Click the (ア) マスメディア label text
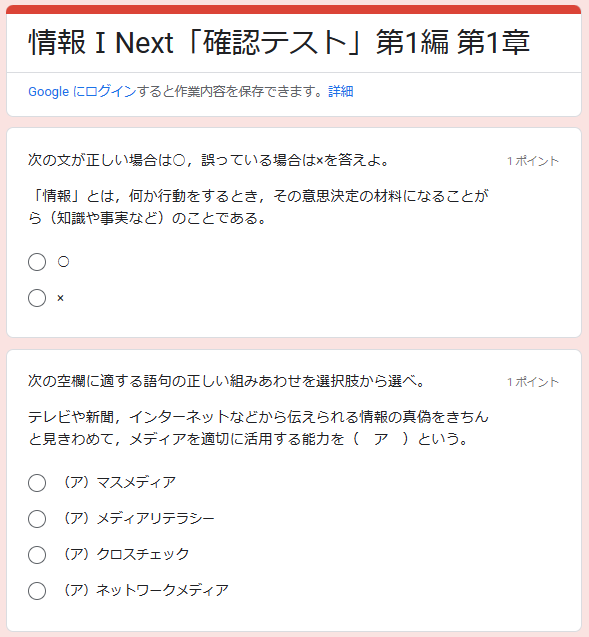The width and height of the screenshot is (589, 637). pos(118,482)
